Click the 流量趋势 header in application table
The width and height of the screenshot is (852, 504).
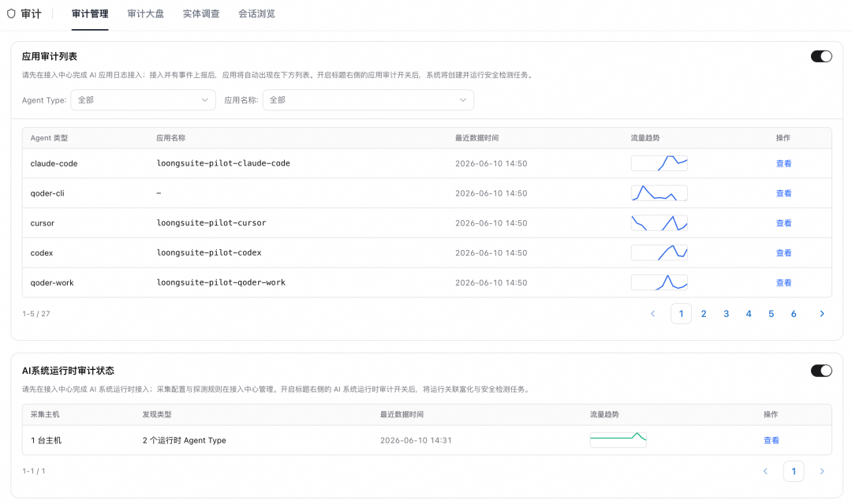click(x=645, y=138)
